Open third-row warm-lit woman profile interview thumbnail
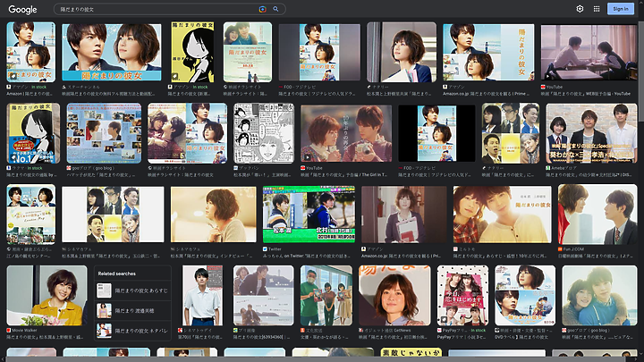Screen dimensions: 644x362 point(213,215)
